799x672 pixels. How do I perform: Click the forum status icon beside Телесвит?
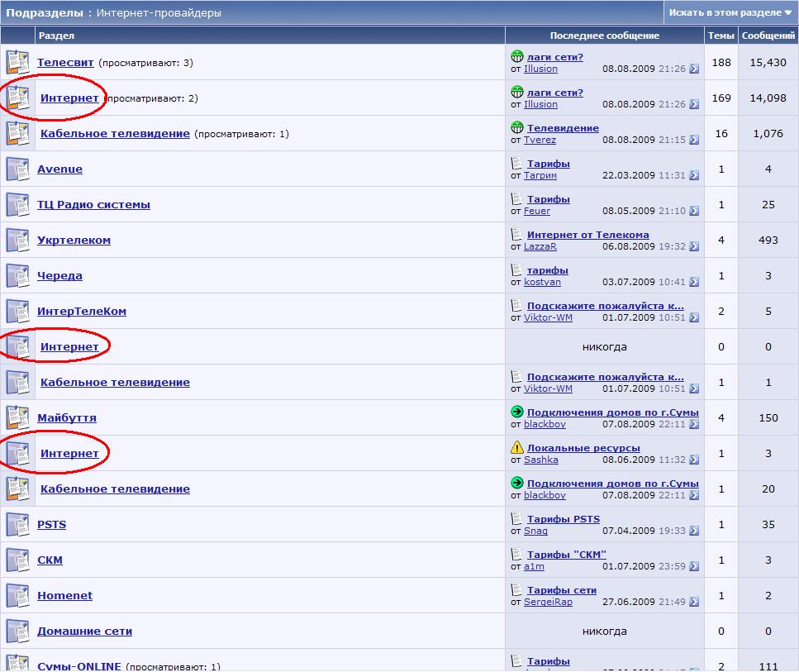tap(17, 62)
